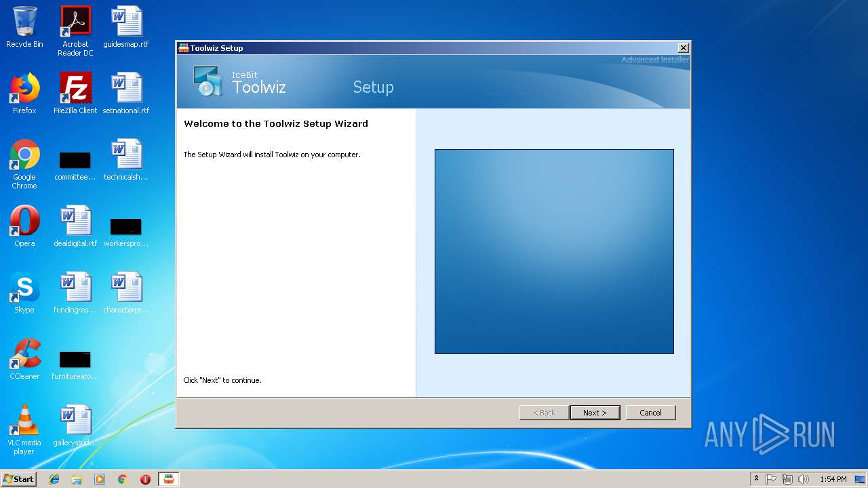Image resolution: width=868 pixels, height=488 pixels.
Task: Select the technicalsh... document icon
Action: click(126, 160)
